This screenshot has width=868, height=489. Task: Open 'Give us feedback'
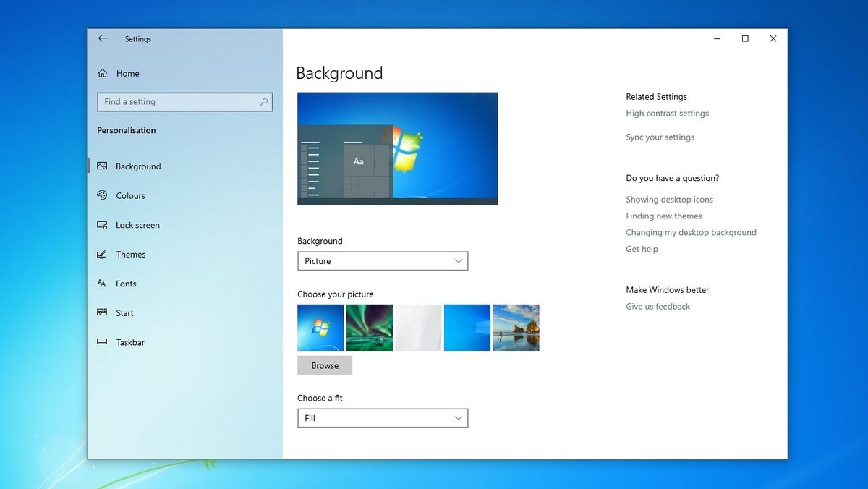coord(658,306)
